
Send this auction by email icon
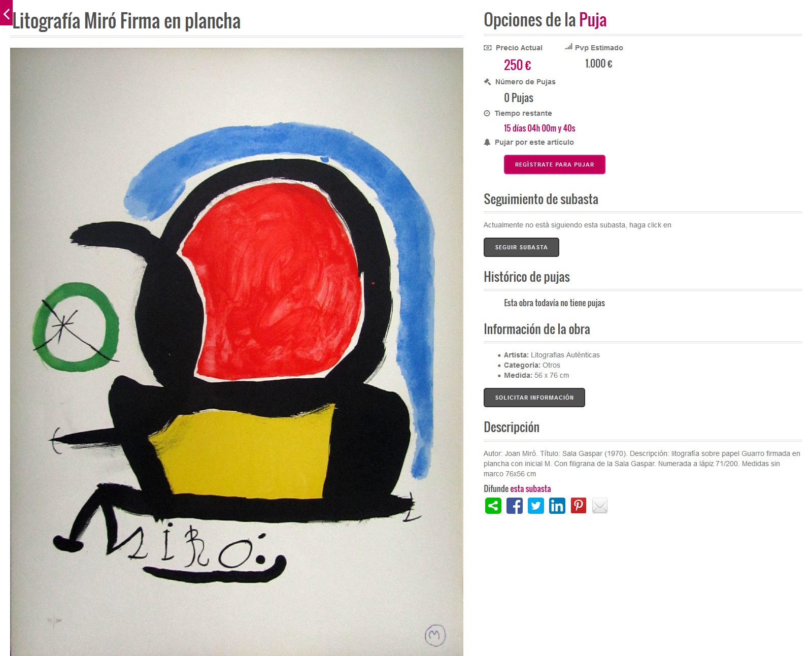pos(600,506)
